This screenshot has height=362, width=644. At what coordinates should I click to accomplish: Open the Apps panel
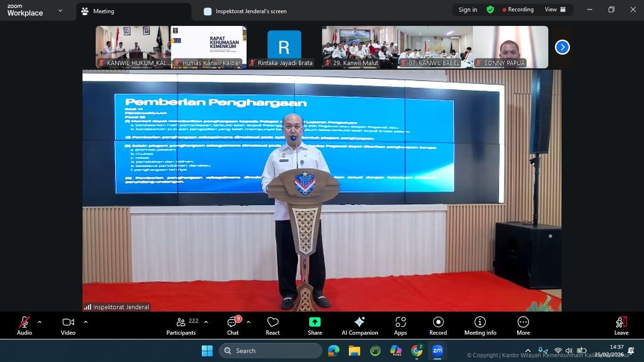pyautogui.click(x=400, y=326)
